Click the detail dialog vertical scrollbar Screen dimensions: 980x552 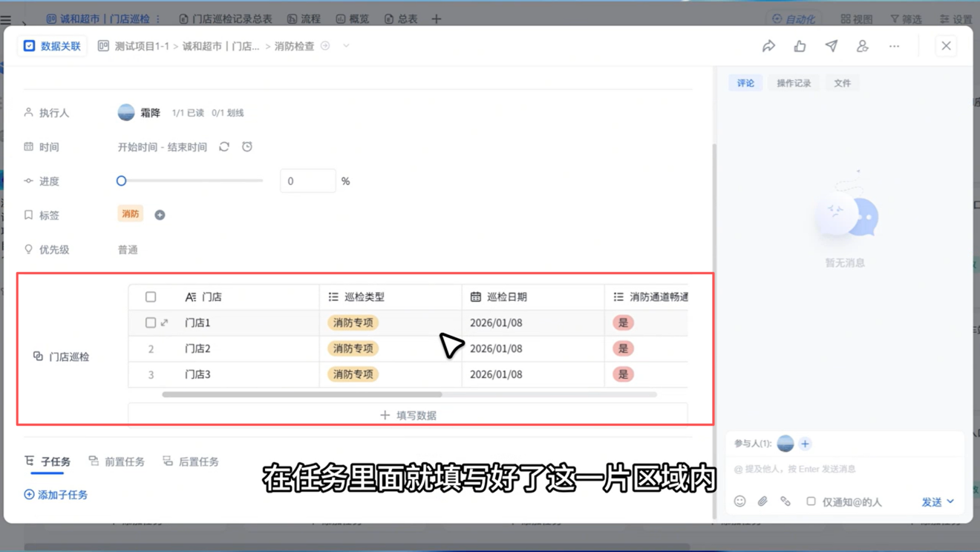715,331
